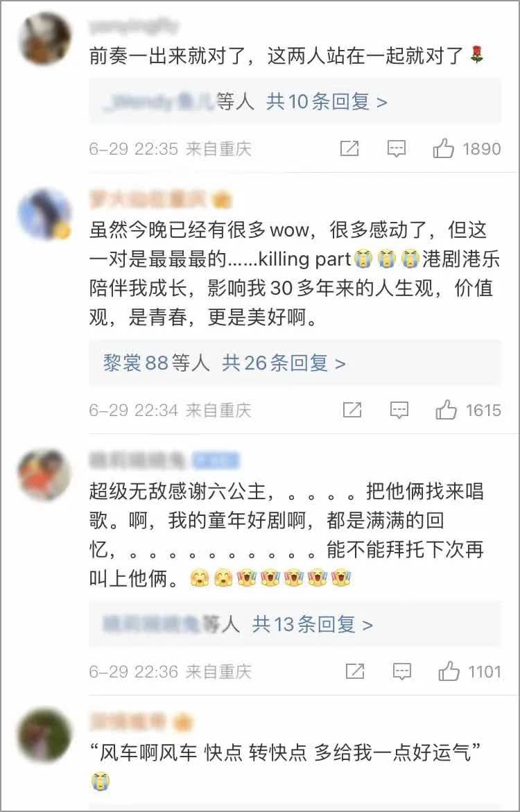Click comment icon on the 22:36 comment
520x812 pixels.
click(402, 672)
